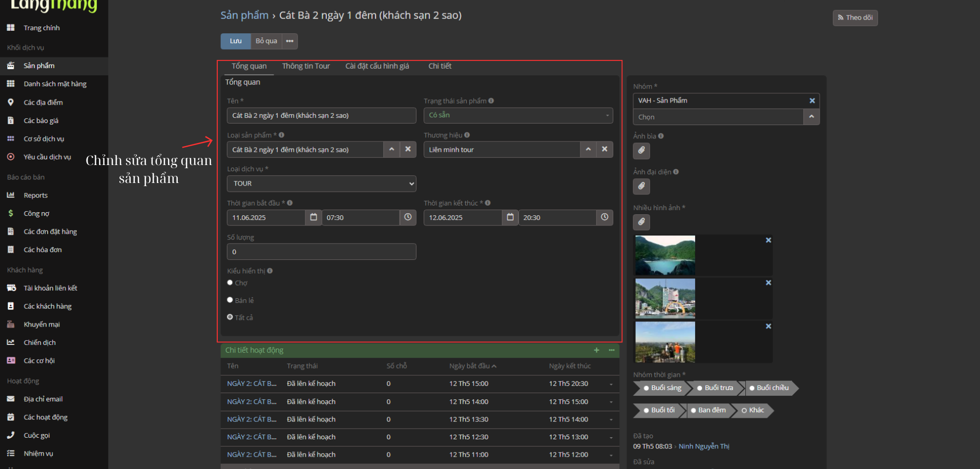This screenshot has height=469, width=980.
Task: Select the Chợ display radio option
Action: 230,282
